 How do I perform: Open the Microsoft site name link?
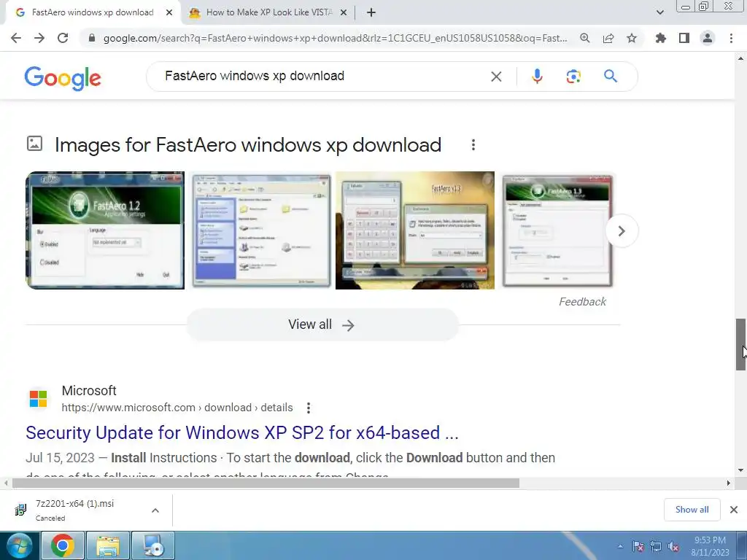(89, 391)
